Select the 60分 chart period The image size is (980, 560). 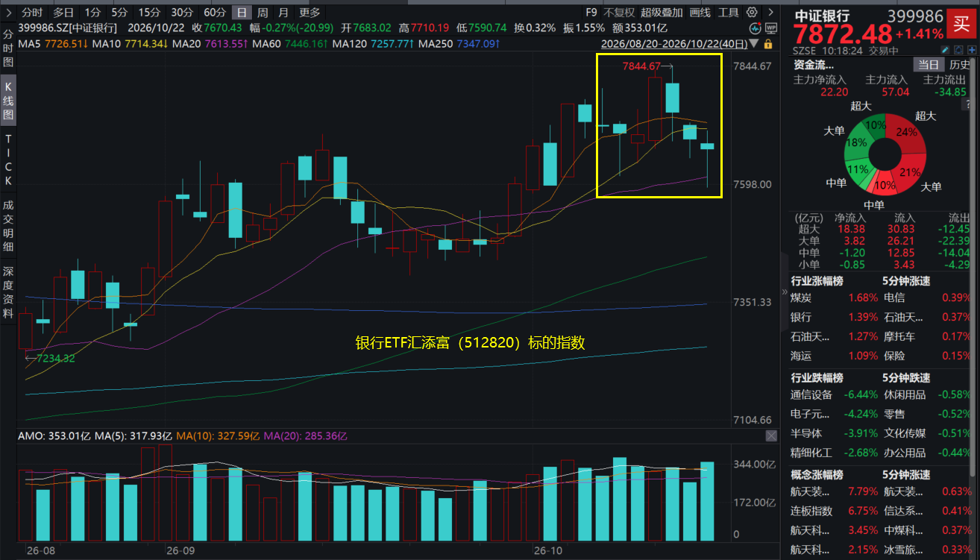(215, 12)
